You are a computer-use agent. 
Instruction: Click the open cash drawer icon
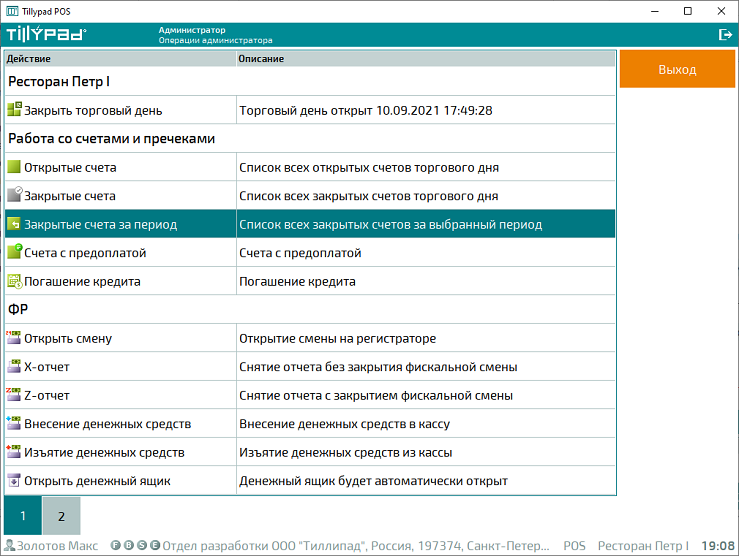(14, 481)
